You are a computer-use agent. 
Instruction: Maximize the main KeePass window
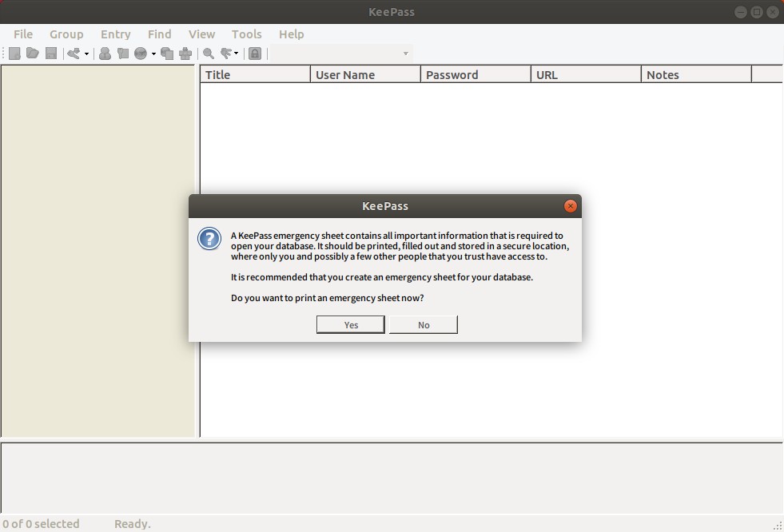757,12
